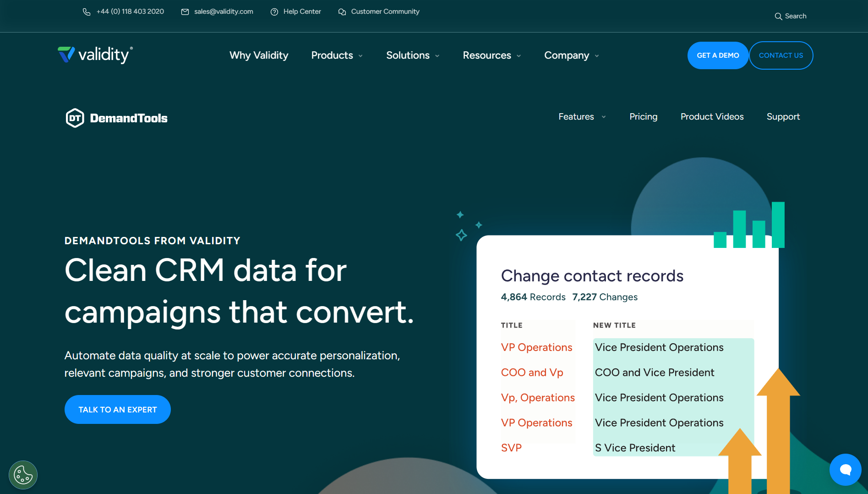
Task: Click the phone icon in top bar
Action: click(x=87, y=12)
